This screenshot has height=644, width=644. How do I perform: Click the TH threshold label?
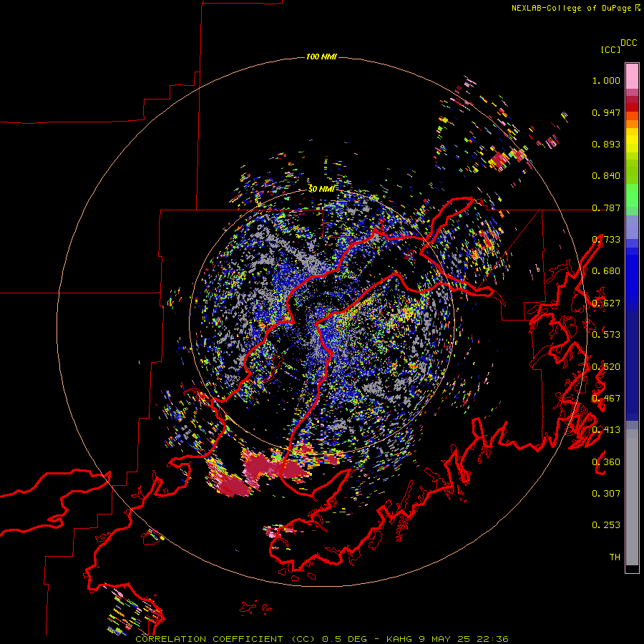615,557
